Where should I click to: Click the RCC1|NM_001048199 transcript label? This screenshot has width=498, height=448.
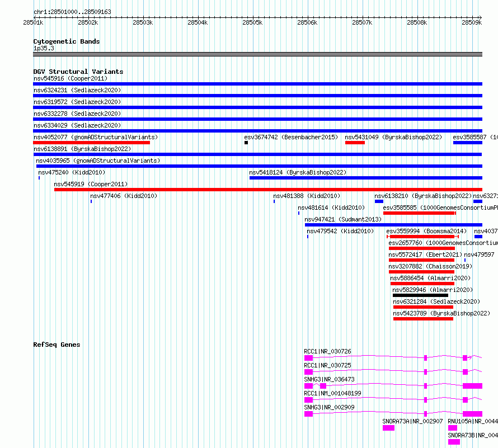pyautogui.click(x=332, y=393)
